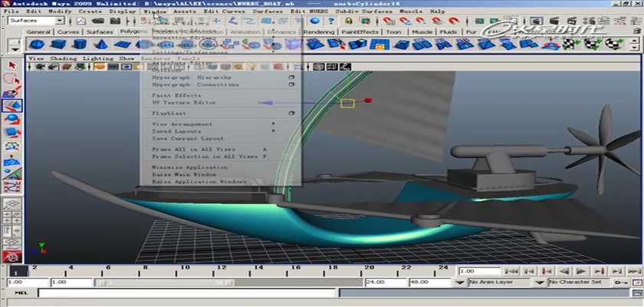Open the Edit NURBS menu
The width and height of the screenshot is (644, 307).
pos(309,11)
